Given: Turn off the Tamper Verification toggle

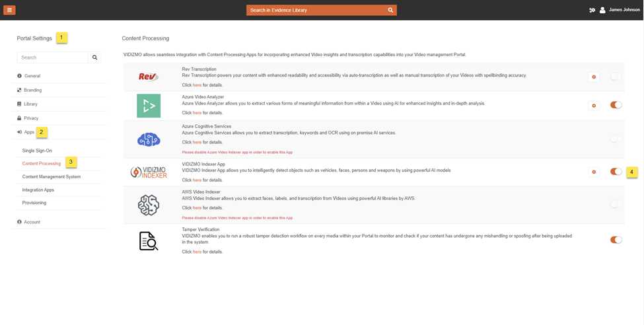Looking at the screenshot, I should pyautogui.click(x=616, y=240).
